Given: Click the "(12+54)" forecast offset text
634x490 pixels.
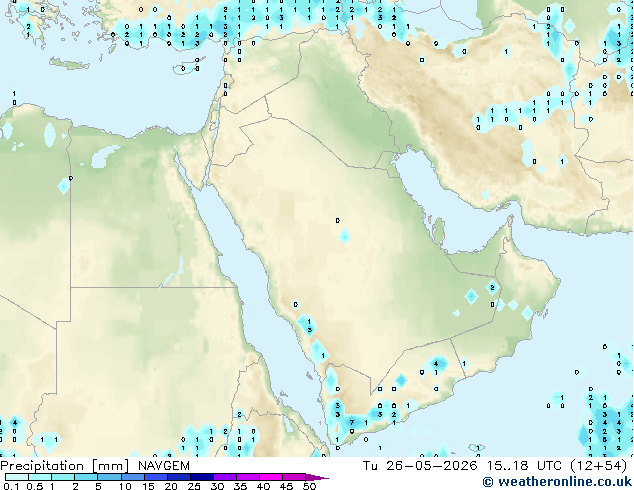Looking at the screenshot, I should 598,466.
